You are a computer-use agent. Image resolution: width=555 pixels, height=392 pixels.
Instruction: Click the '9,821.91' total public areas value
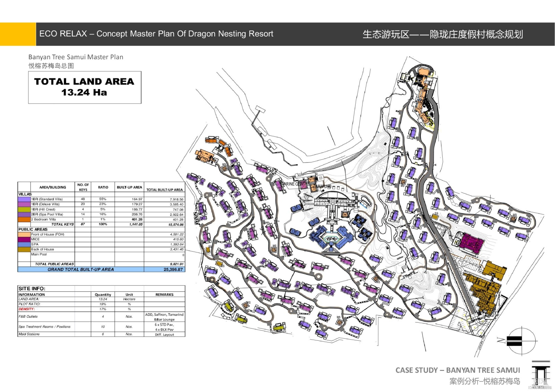tap(177, 264)
